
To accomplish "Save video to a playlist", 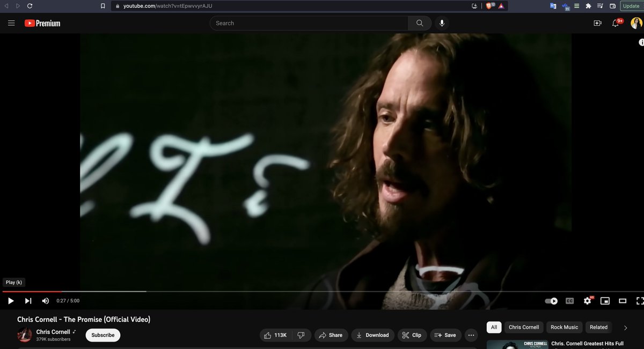I will [x=444, y=335].
